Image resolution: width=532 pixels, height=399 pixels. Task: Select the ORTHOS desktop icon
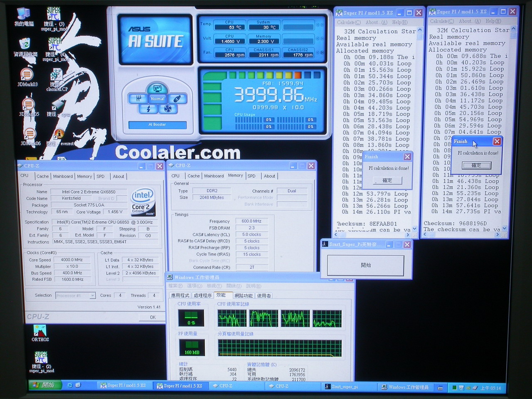[40, 333]
